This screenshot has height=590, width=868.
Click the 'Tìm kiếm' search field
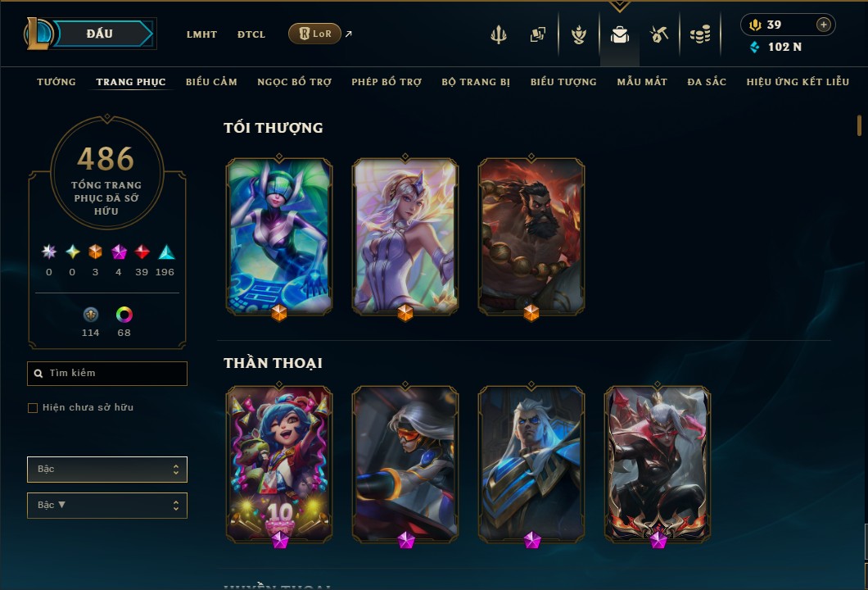click(106, 374)
